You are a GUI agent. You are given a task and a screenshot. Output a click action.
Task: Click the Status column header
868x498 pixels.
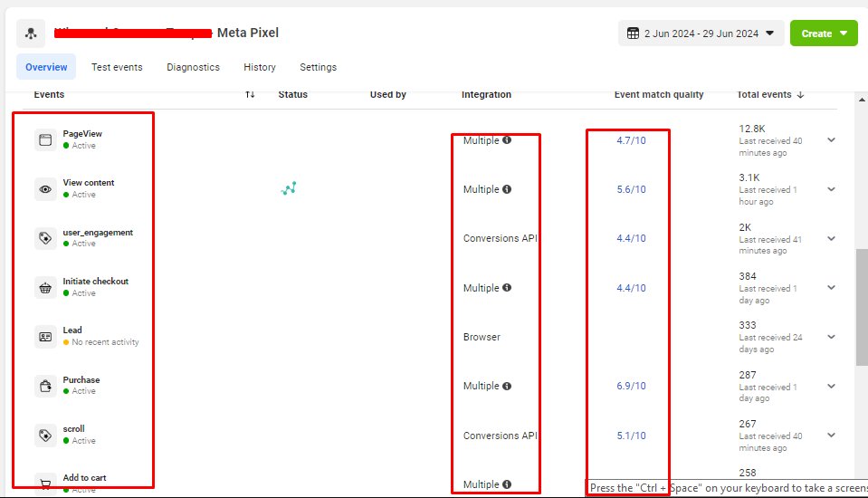[293, 95]
